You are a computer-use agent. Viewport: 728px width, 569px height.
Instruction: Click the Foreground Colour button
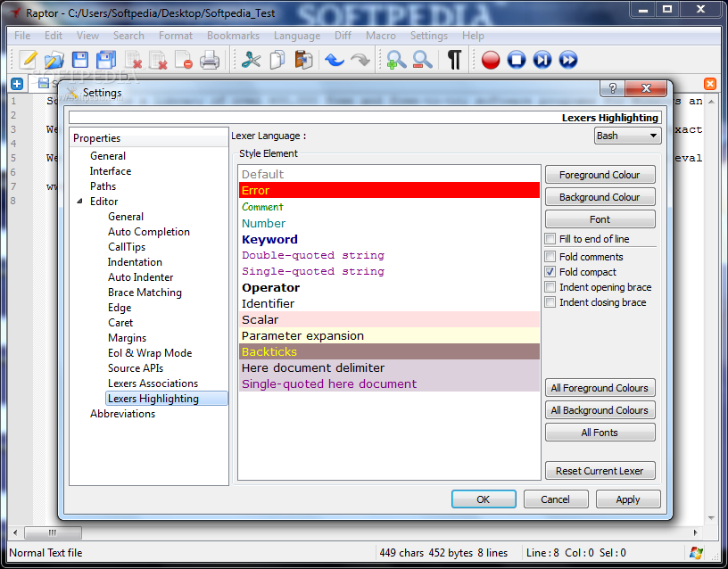point(600,175)
